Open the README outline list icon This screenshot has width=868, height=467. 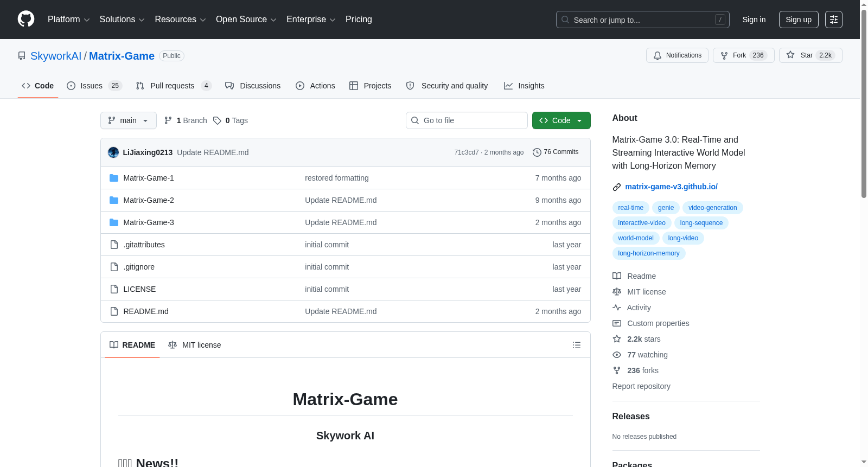click(577, 345)
